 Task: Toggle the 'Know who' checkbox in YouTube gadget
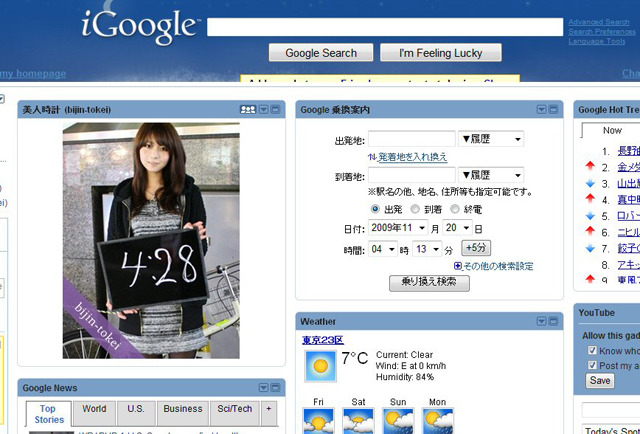point(592,350)
